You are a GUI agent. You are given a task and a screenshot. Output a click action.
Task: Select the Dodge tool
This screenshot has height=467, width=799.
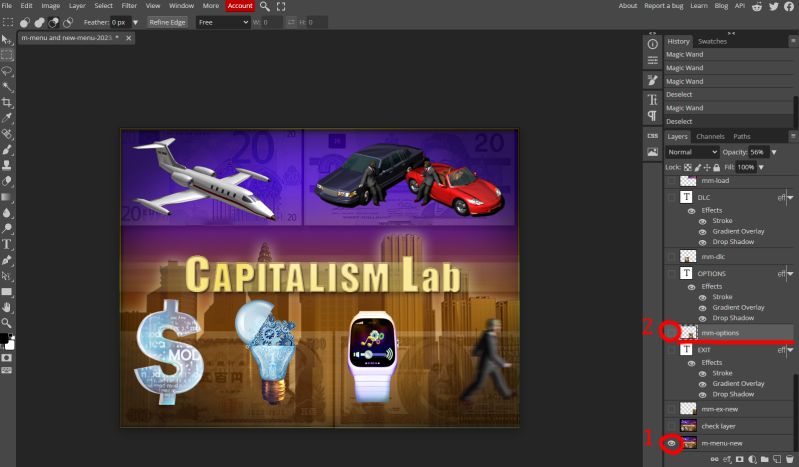pyautogui.click(x=7, y=228)
